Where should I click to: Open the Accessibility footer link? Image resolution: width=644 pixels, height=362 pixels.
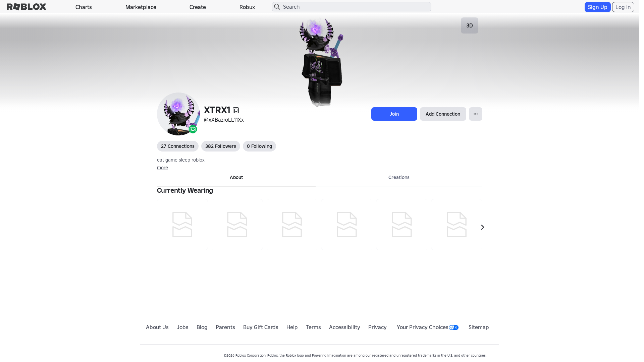[344, 327]
